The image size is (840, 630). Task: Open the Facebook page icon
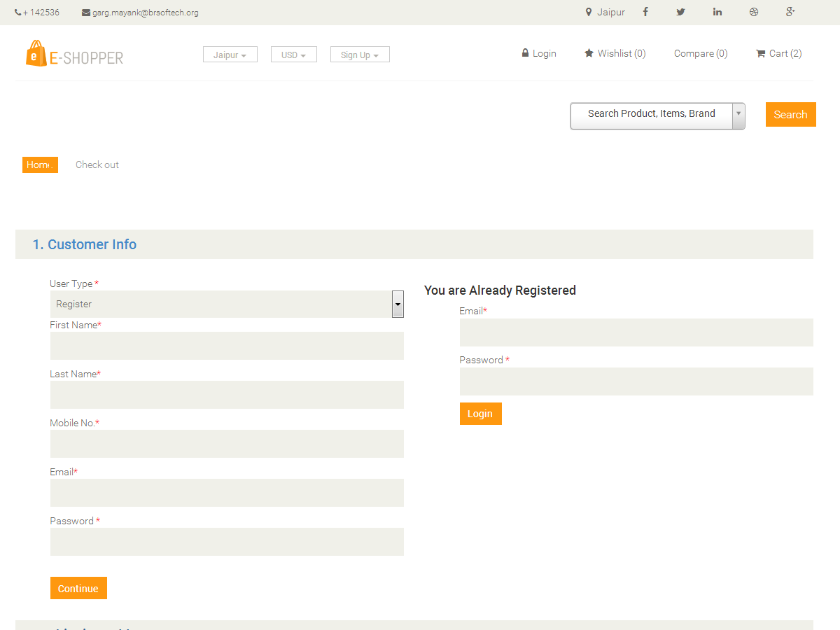pos(645,12)
